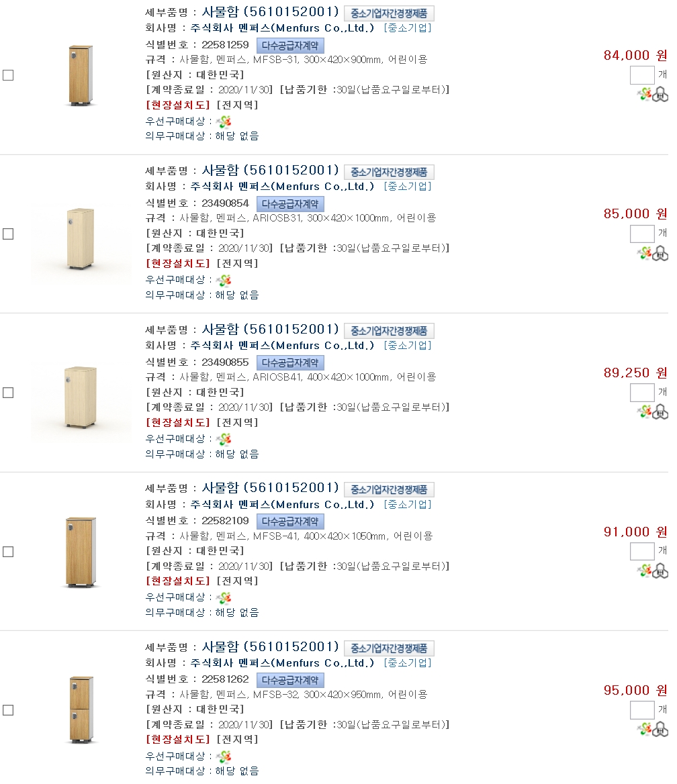Click the hexagon H icon under 89,250 원
Screen dimensions: 677x784
click(x=660, y=412)
